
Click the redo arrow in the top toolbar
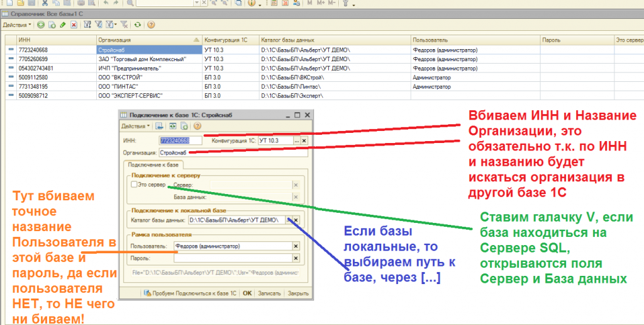coord(116,3)
